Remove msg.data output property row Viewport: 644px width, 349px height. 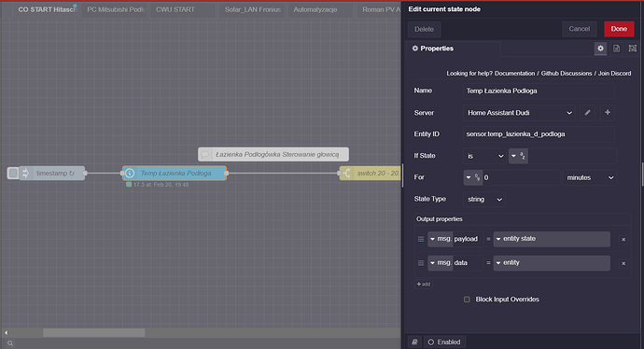[x=623, y=263]
